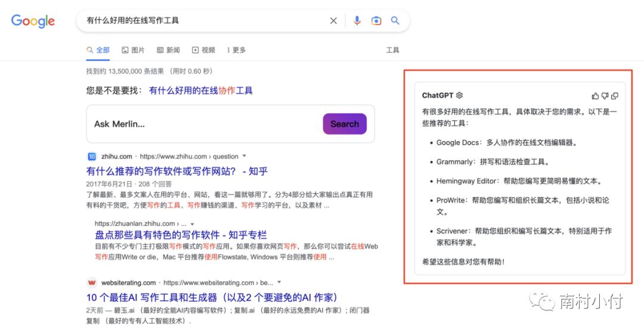Expand the zhuanlan.zhihu.com result options arrow
The height and width of the screenshot is (330, 644).
pyautogui.click(x=192, y=223)
